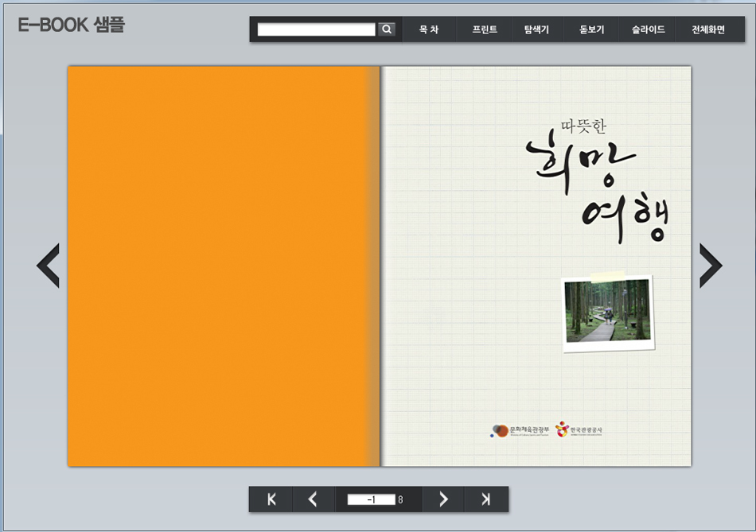Start the 슬라이드 slideshow mode

tap(648, 29)
